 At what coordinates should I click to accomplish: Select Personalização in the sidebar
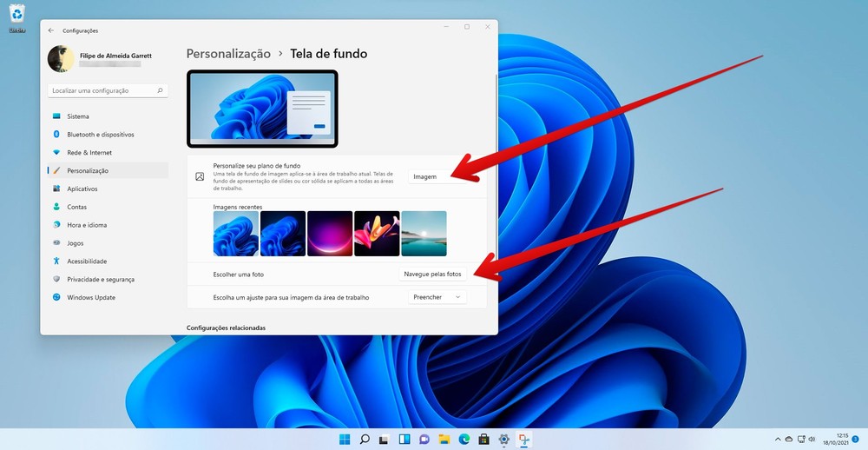click(x=108, y=170)
